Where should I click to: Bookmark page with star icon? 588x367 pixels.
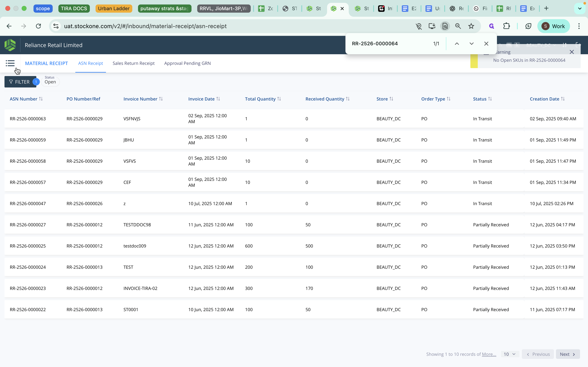pos(471,26)
